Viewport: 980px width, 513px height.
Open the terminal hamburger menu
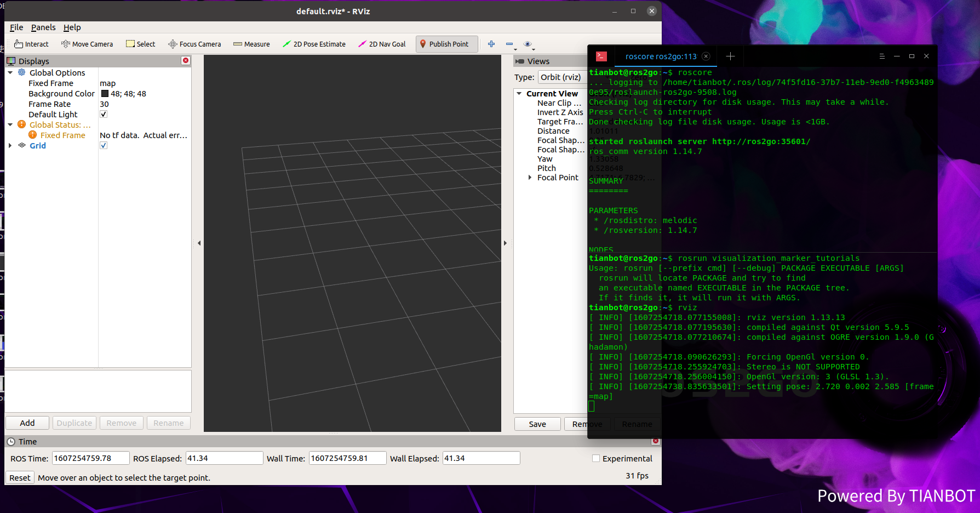pyautogui.click(x=882, y=56)
